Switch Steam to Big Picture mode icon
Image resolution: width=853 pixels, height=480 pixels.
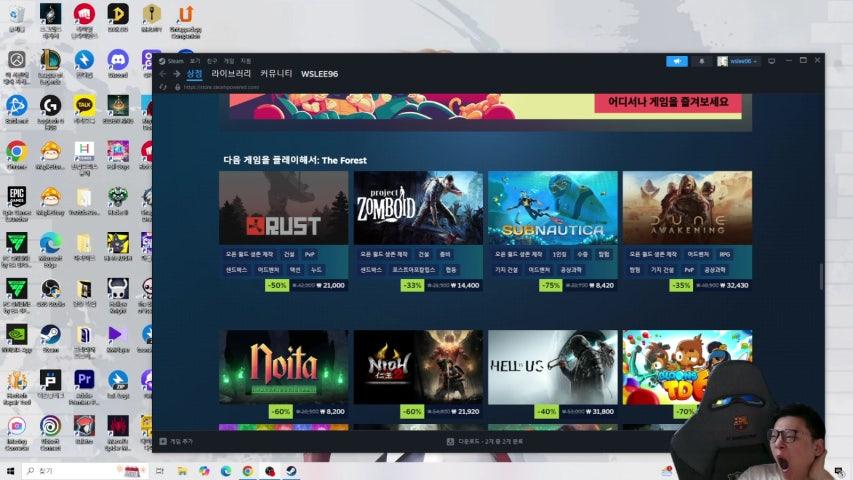pos(771,61)
